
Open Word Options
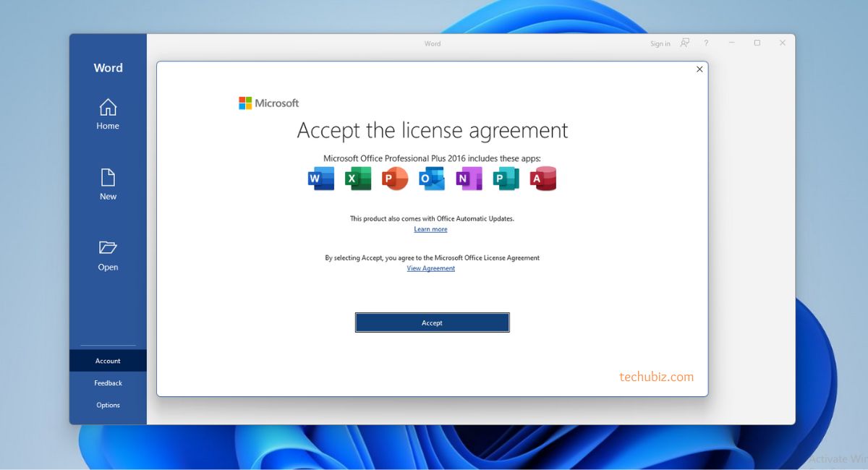108,405
